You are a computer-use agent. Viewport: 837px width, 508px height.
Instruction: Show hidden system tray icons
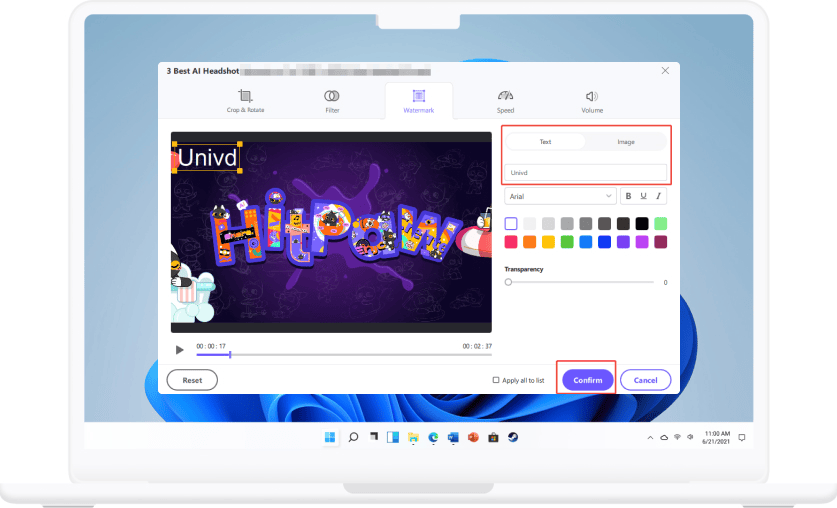click(x=650, y=438)
